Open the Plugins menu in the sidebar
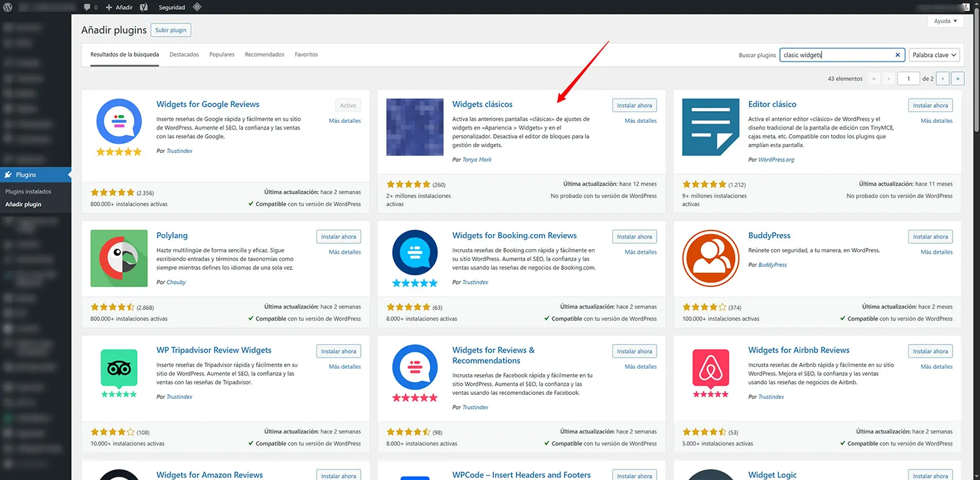This screenshot has width=980, height=480. pyautogui.click(x=36, y=175)
